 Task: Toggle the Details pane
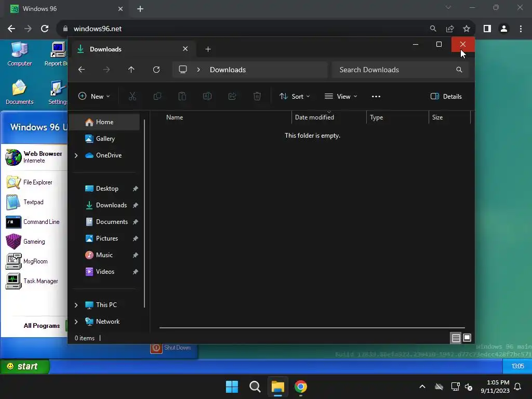click(446, 96)
